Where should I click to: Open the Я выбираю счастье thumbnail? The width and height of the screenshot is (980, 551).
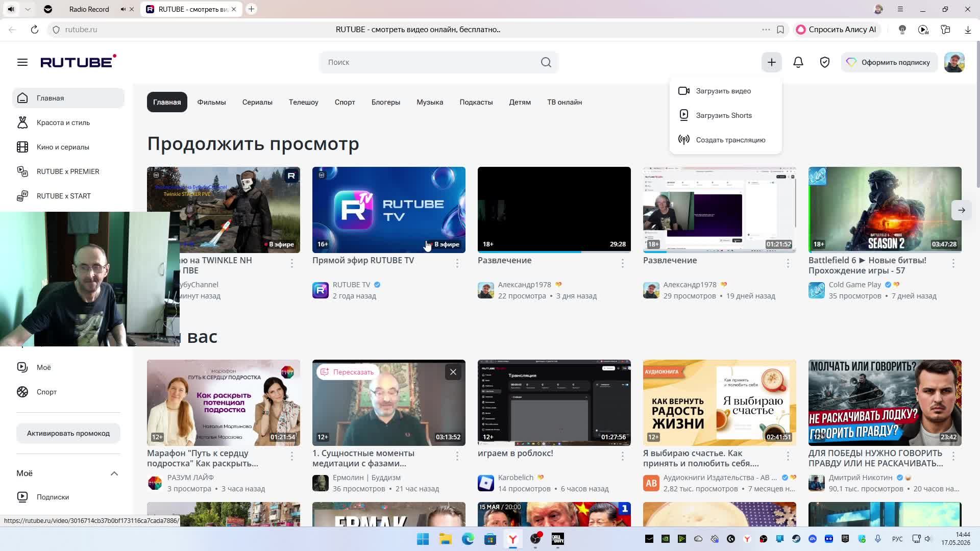pyautogui.click(x=720, y=403)
